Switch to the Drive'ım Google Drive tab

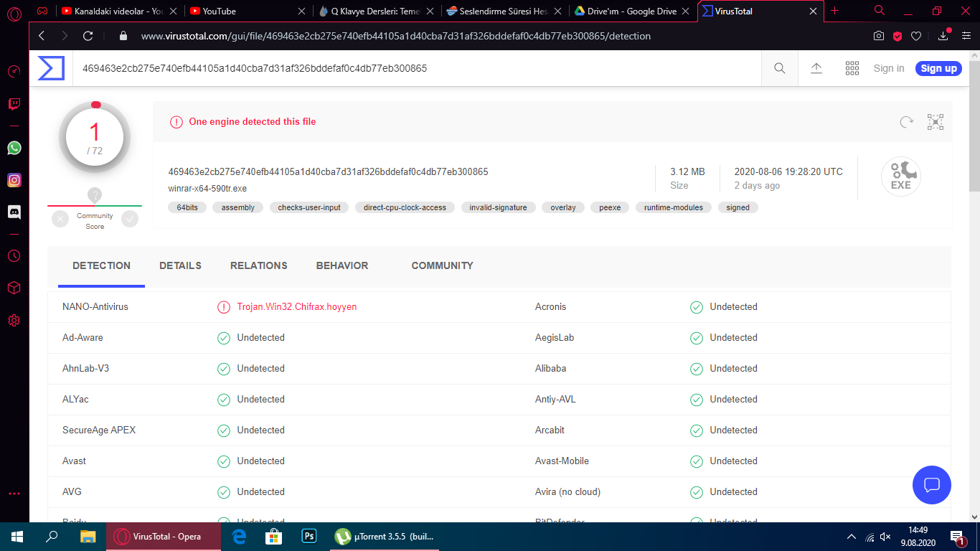633,11
